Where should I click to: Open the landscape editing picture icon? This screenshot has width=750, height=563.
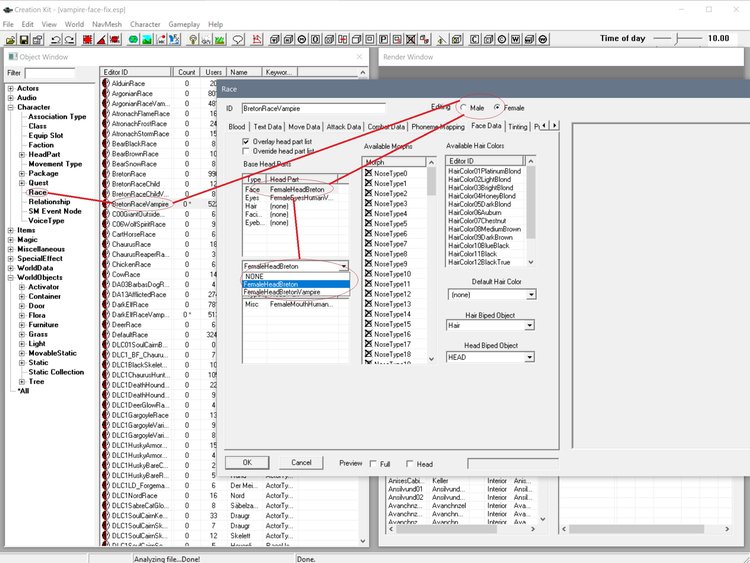click(147, 40)
